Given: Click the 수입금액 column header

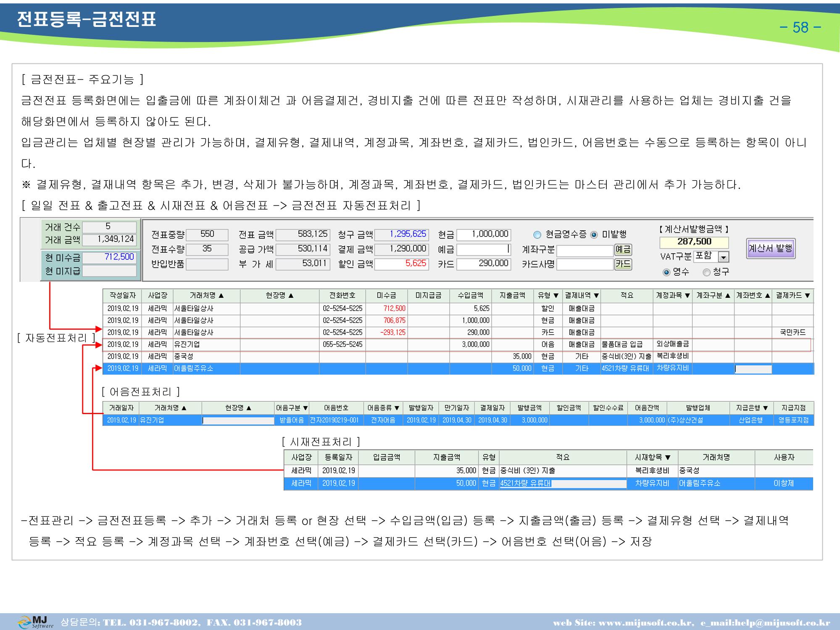Looking at the screenshot, I should [x=470, y=296].
